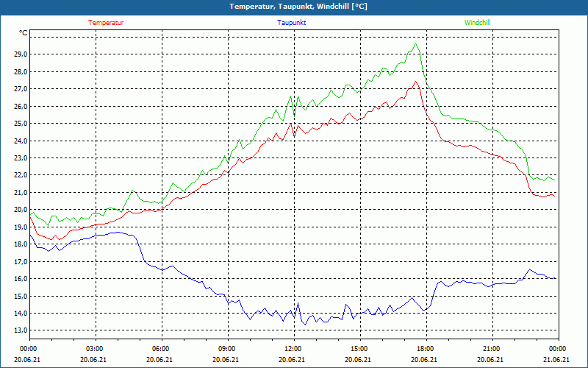Click the 21:00 time axis label

pos(490,349)
